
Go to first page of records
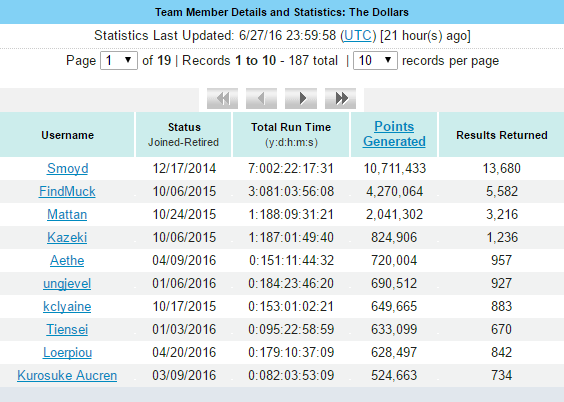click(x=222, y=98)
